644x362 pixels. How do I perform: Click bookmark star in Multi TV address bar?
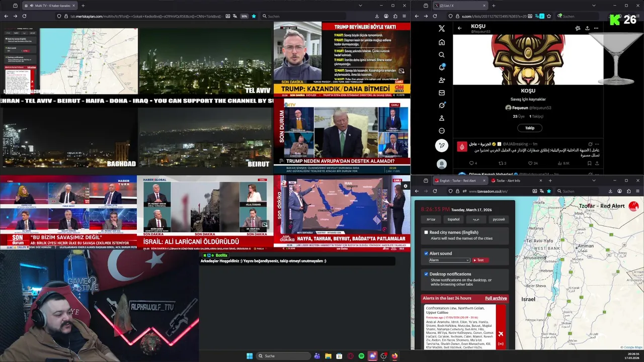[x=254, y=16]
